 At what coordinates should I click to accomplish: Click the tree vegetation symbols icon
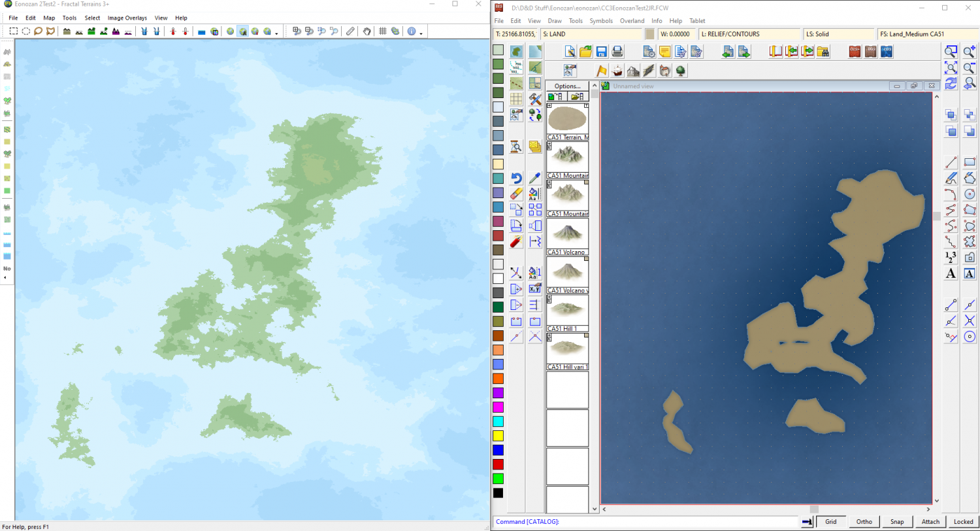point(681,71)
